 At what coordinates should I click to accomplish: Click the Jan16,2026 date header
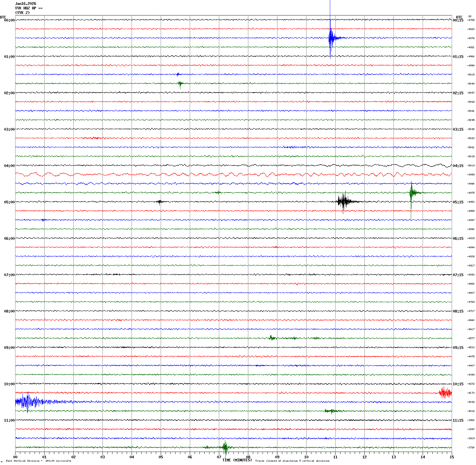(25, 4)
